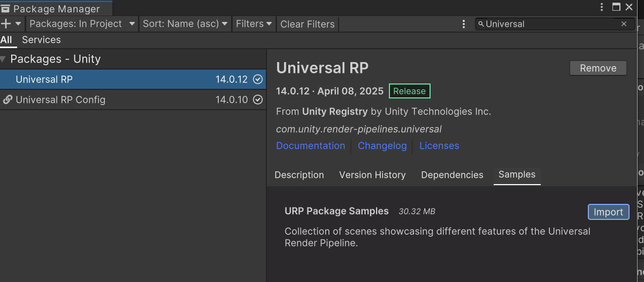Click the Package Manager window icon

point(6,9)
